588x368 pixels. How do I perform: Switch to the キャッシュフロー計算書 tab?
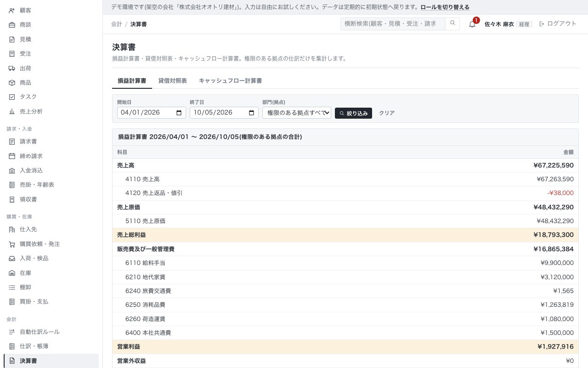point(231,81)
